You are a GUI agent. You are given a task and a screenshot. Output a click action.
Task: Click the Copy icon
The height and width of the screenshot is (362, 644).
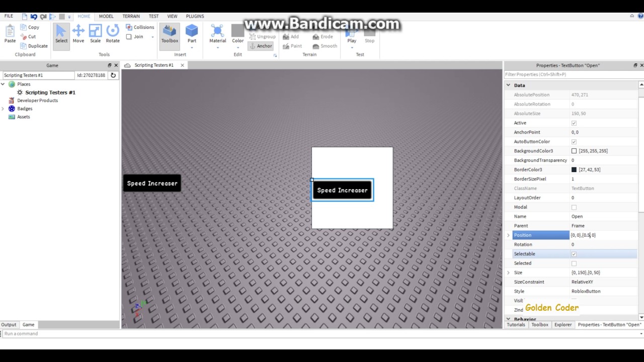[24, 27]
